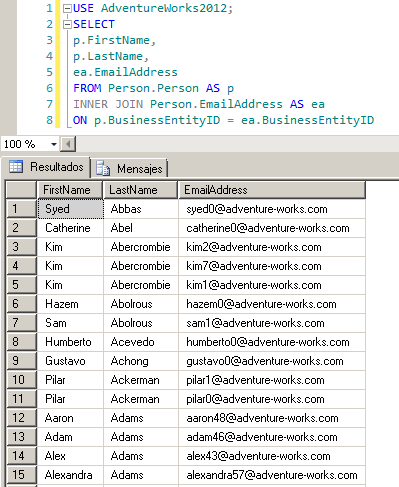
Task: Click the cell 'Abel'
Action: click(141, 228)
